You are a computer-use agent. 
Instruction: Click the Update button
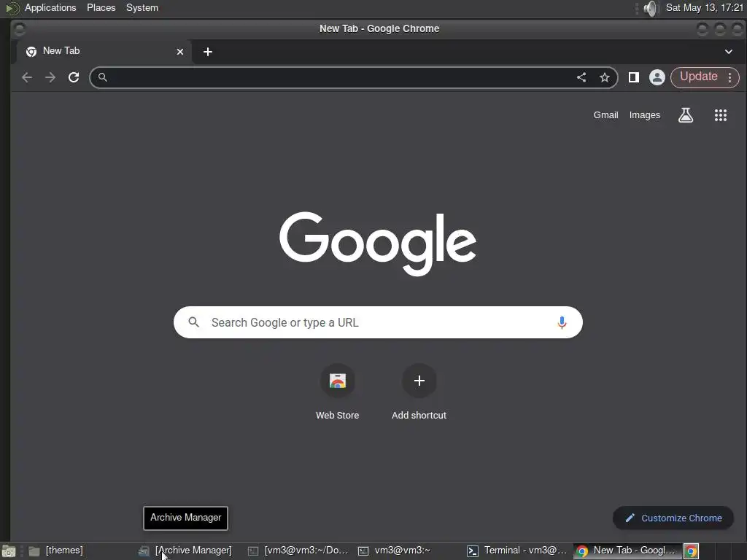(698, 77)
